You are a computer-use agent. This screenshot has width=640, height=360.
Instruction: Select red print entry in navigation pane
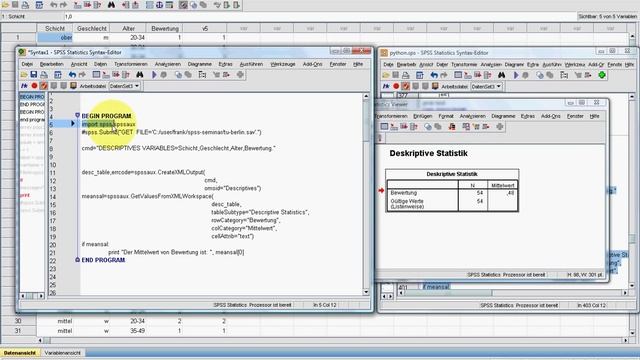(x=25, y=195)
